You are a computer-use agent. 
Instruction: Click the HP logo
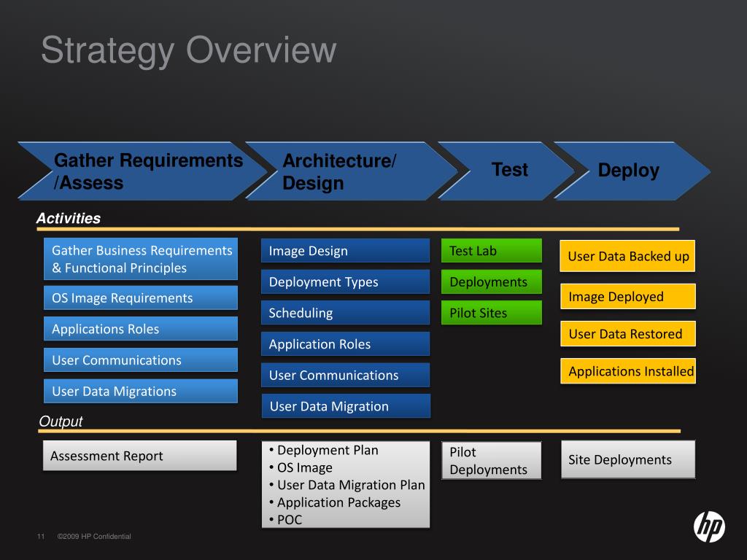point(709,526)
